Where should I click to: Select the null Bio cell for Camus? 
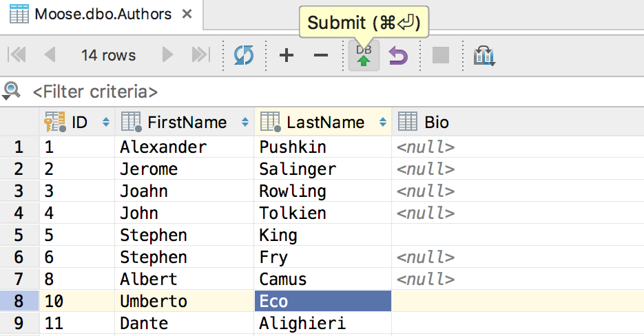click(518, 280)
